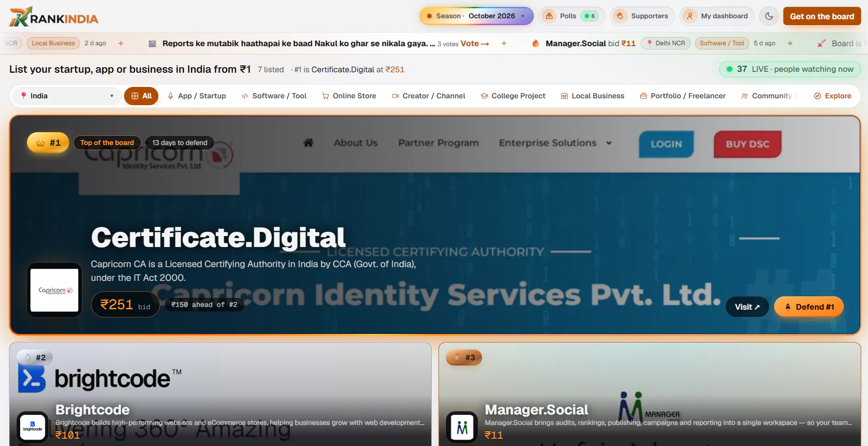This screenshot has width=868, height=446.
Task: Filter by Local Business category
Action: pos(592,96)
